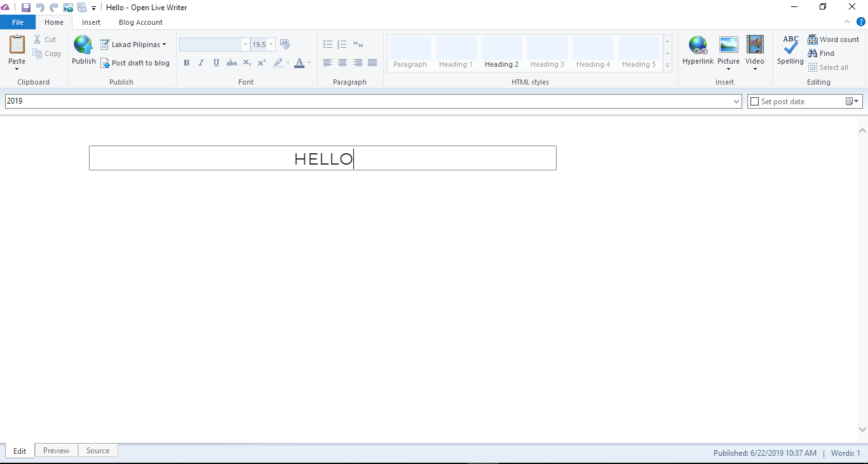Align text right
Screen dimensions: 868x464
point(358,63)
